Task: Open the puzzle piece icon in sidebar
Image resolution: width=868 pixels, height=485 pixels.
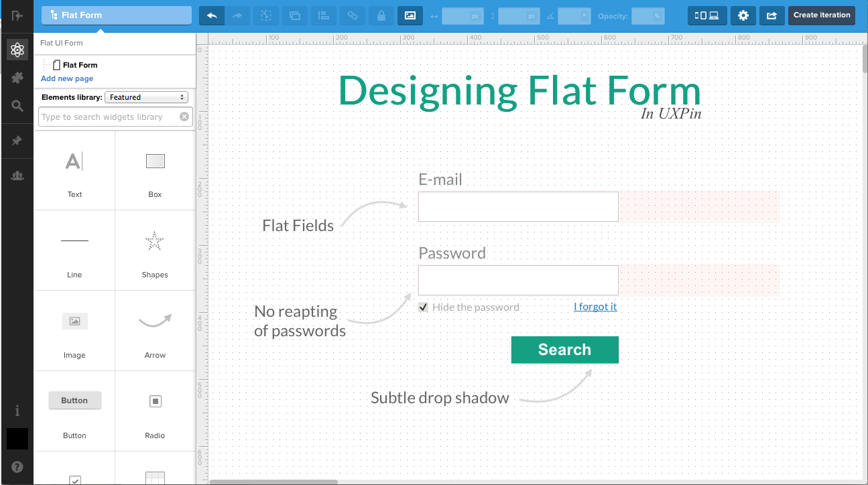Action: 17,78
